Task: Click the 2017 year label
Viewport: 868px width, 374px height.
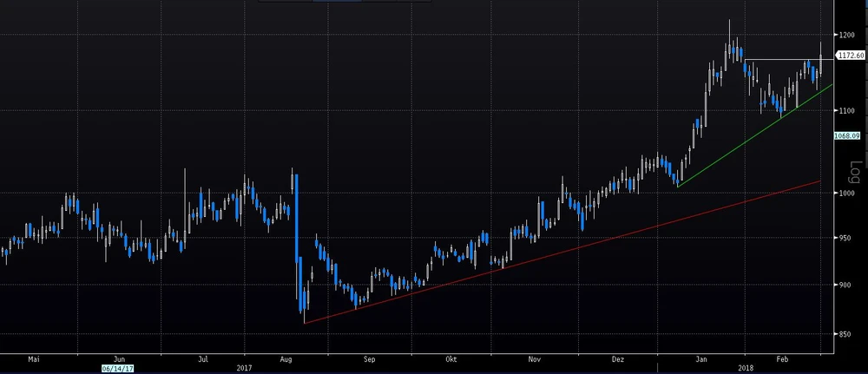Action: pos(244,368)
